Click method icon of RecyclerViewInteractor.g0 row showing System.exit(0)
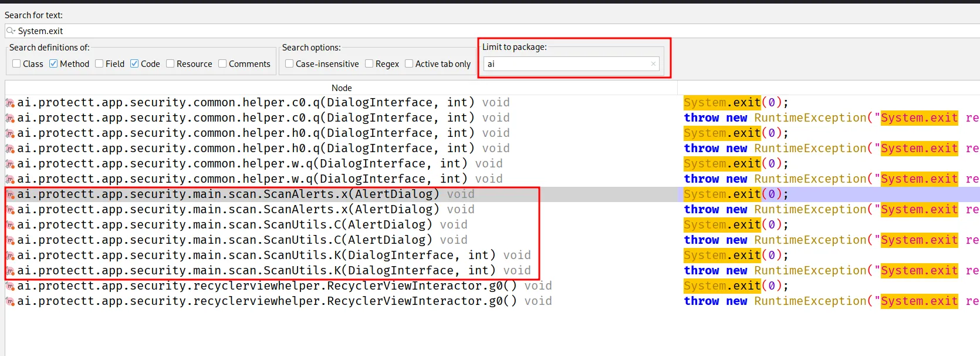Screen dimensions: 980x356 (10, 286)
